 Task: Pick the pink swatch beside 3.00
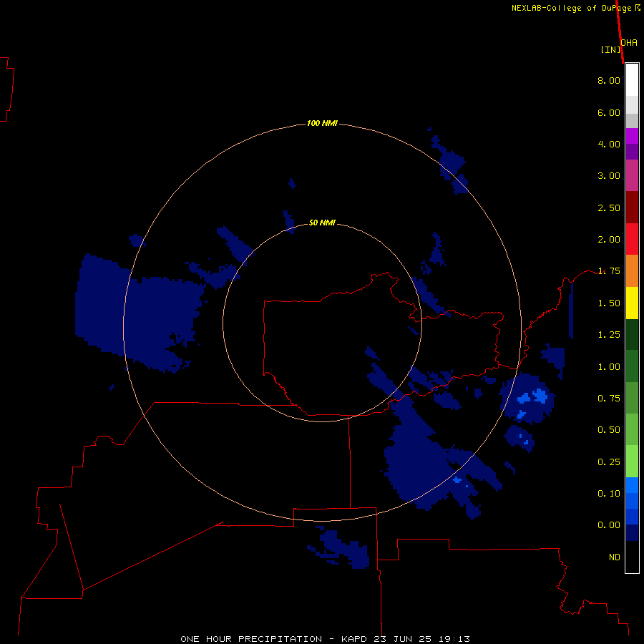point(632,175)
